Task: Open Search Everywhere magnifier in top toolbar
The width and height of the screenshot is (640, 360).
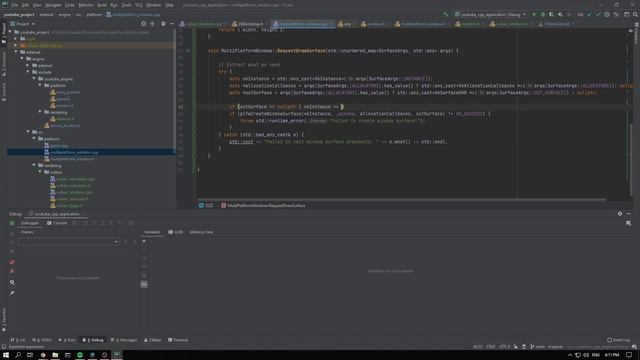Action: pyautogui.click(x=635, y=14)
